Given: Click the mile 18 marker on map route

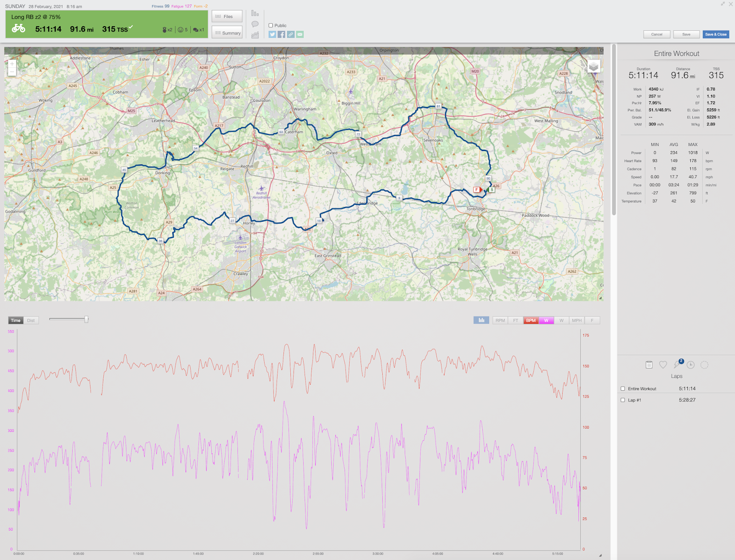Looking at the screenshot, I should (x=319, y=221).
